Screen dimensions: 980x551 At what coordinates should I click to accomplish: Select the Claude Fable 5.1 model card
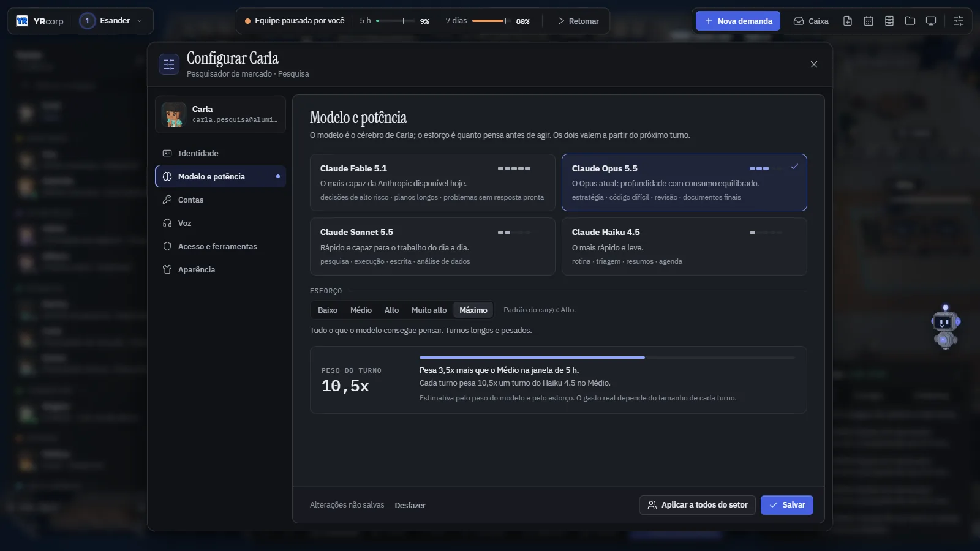click(432, 182)
